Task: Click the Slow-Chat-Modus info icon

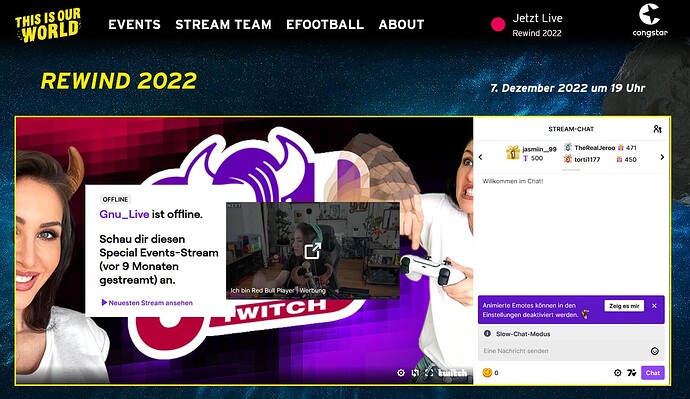Action: pos(487,333)
